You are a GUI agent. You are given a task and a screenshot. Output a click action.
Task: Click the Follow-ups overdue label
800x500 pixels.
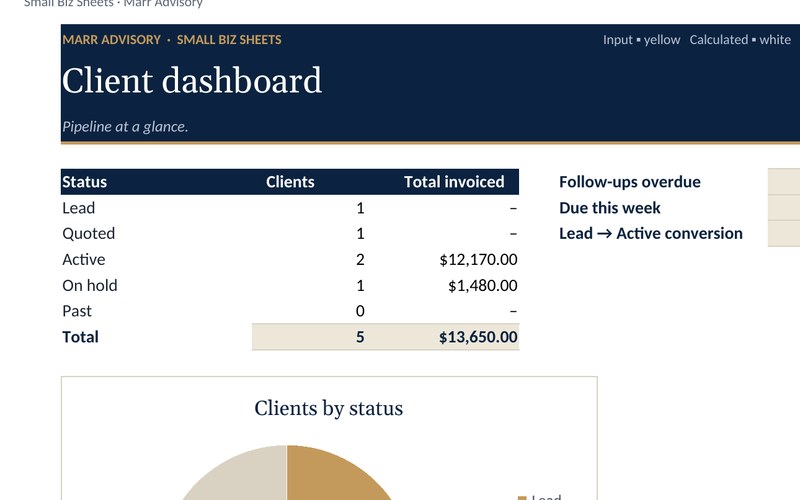point(630,182)
